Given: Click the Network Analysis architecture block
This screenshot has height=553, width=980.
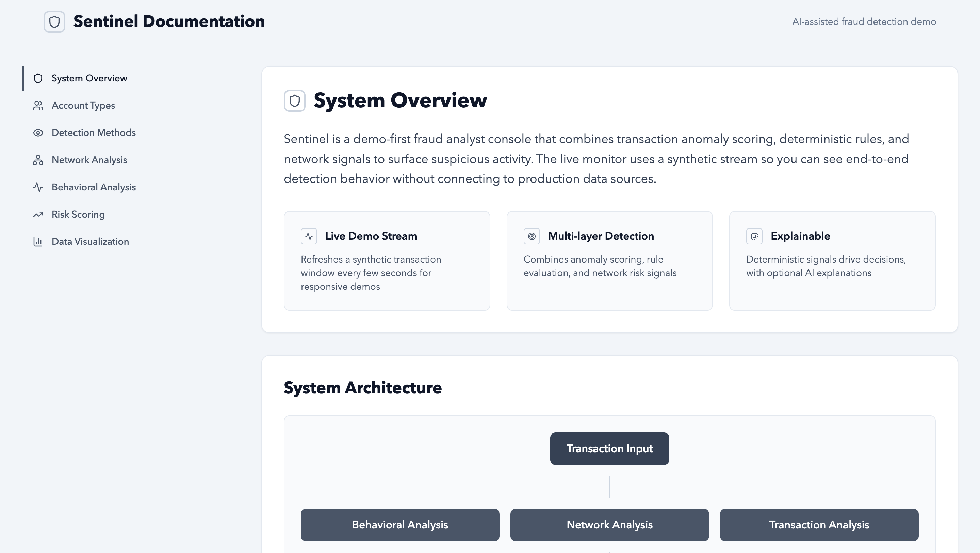Looking at the screenshot, I should click(609, 525).
